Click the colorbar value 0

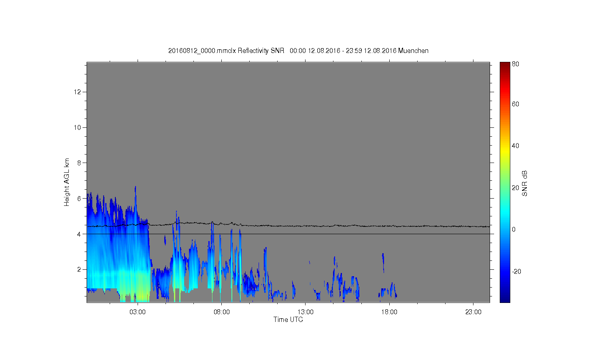[x=514, y=229]
